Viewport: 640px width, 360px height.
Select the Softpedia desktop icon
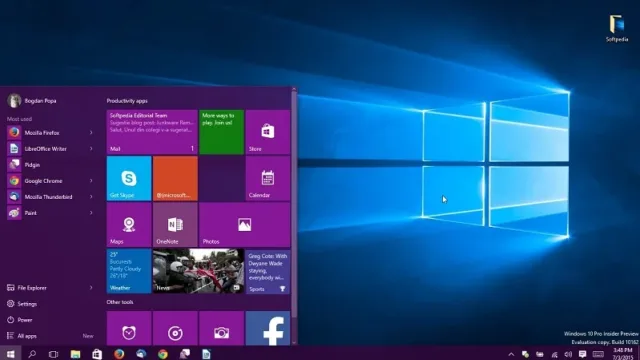point(617,28)
